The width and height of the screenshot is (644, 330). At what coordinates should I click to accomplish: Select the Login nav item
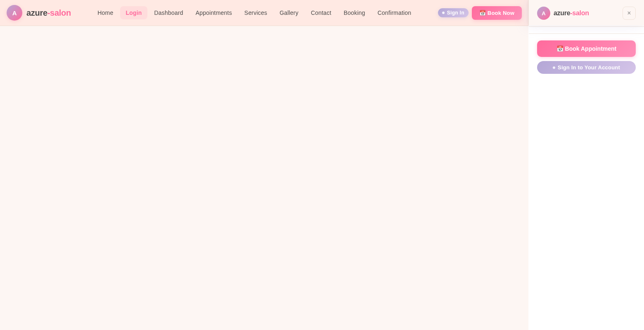134,13
